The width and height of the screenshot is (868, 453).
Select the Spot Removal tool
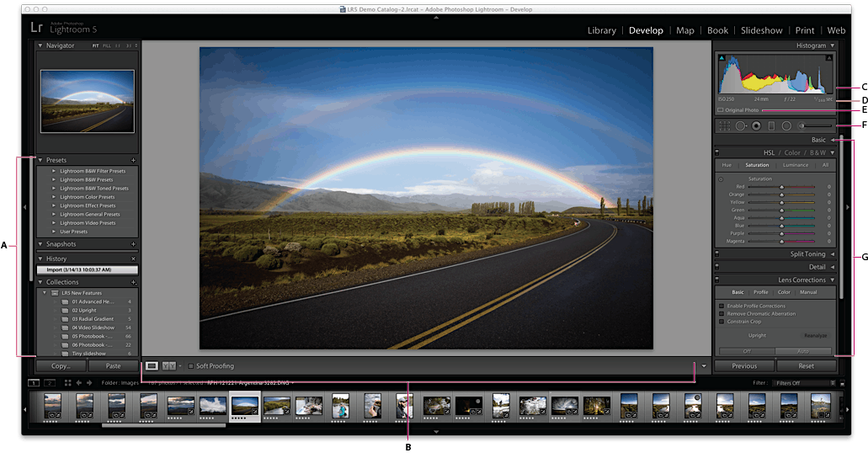740,125
